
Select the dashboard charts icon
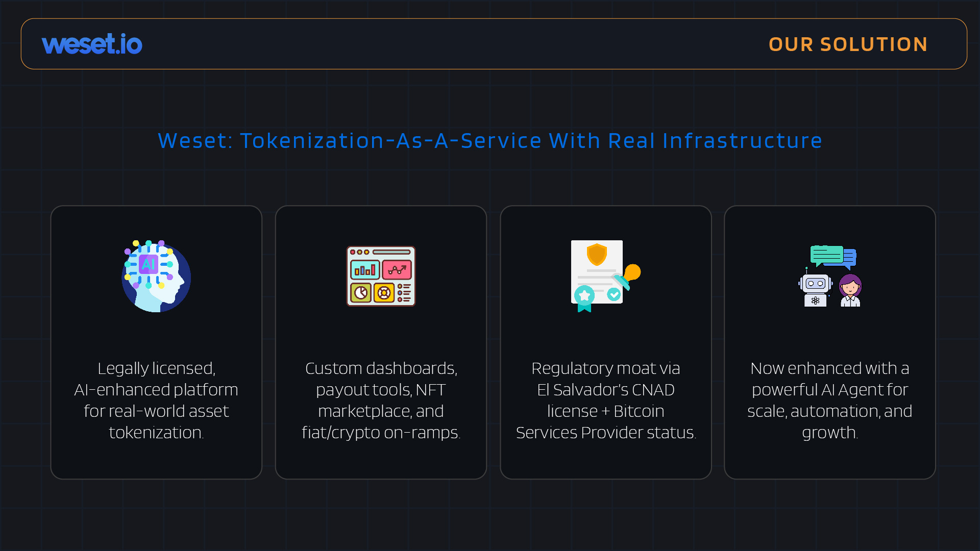coord(381,276)
